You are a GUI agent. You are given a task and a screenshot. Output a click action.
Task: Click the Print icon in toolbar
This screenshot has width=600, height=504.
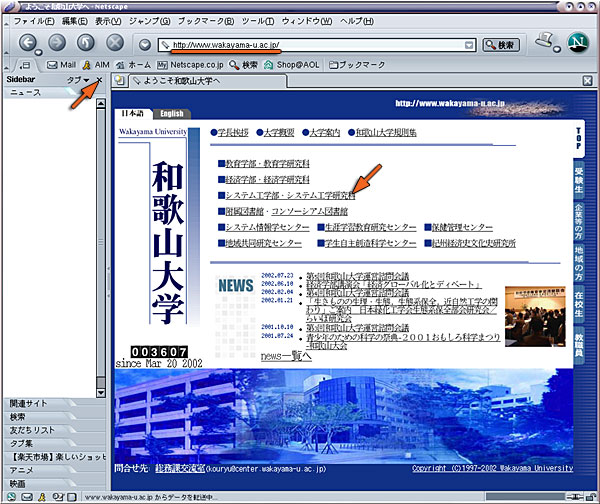coord(542,42)
